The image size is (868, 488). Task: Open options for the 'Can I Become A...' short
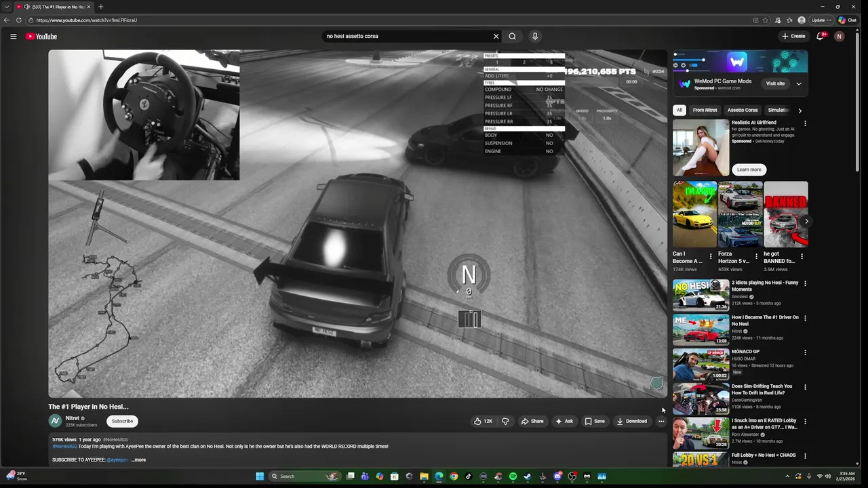tap(711, 256)
